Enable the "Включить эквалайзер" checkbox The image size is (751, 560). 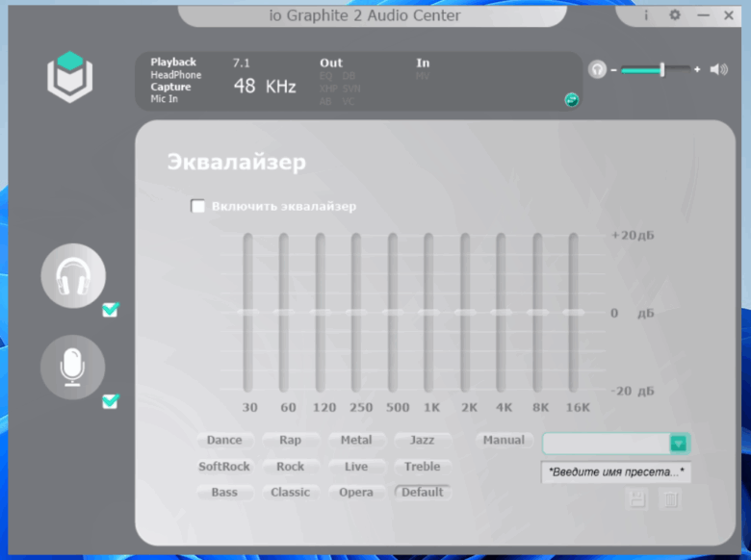pos(197,206)
